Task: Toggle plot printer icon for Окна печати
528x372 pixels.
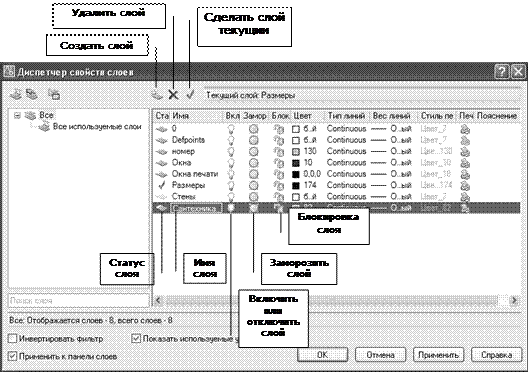Action: [465, 174]
